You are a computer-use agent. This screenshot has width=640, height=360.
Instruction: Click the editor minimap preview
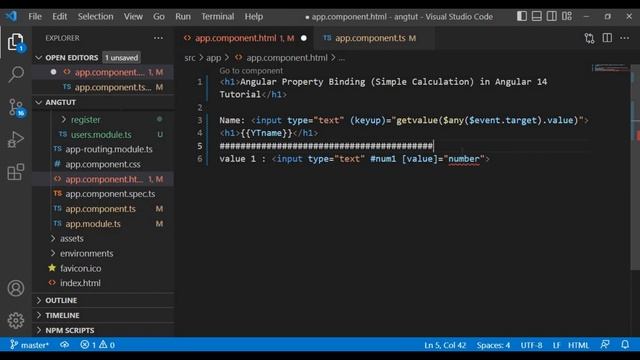[611, 68]
